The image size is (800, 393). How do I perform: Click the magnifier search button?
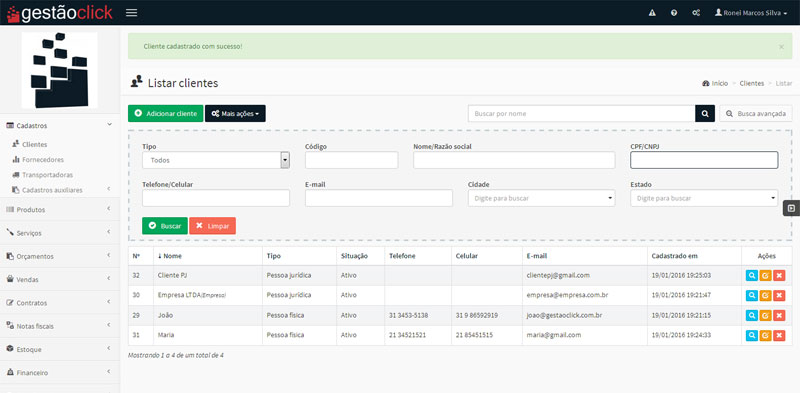coord(705,113)
